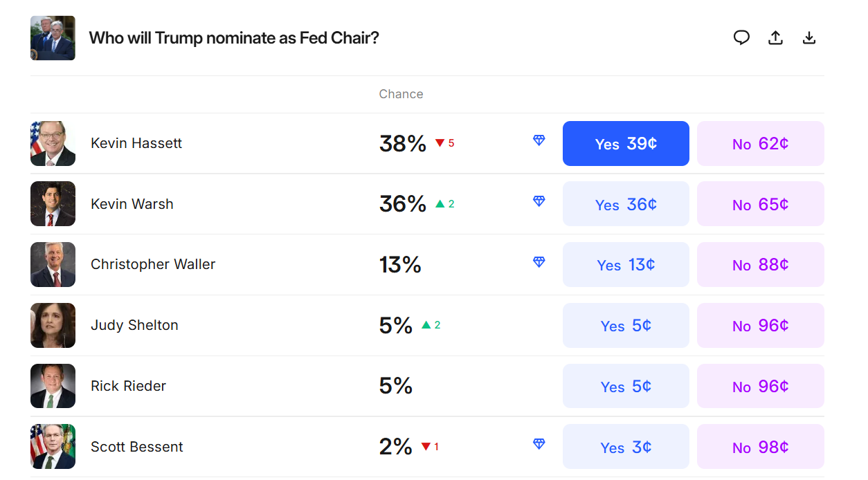Click the diamond icon on Scott Bessent's row
The image size is (868, 480).
(539, 445)
